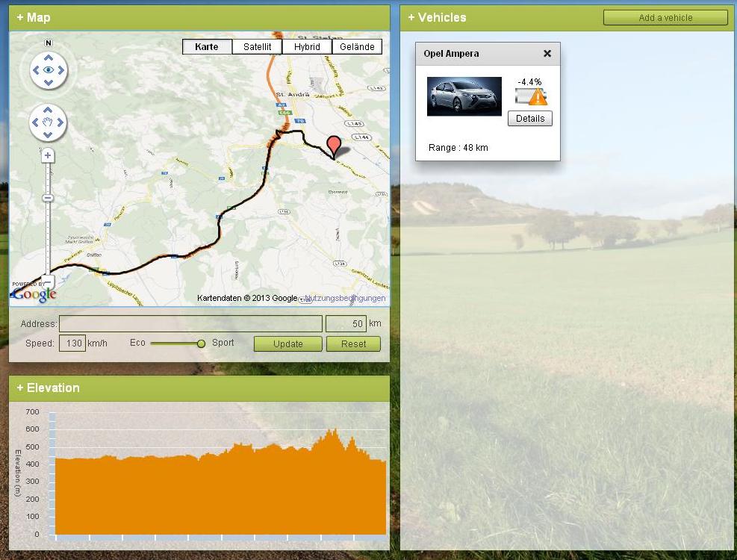Click the red destination marker on map
This screenshot has width=737, height=560.
(x=334, y=146)
